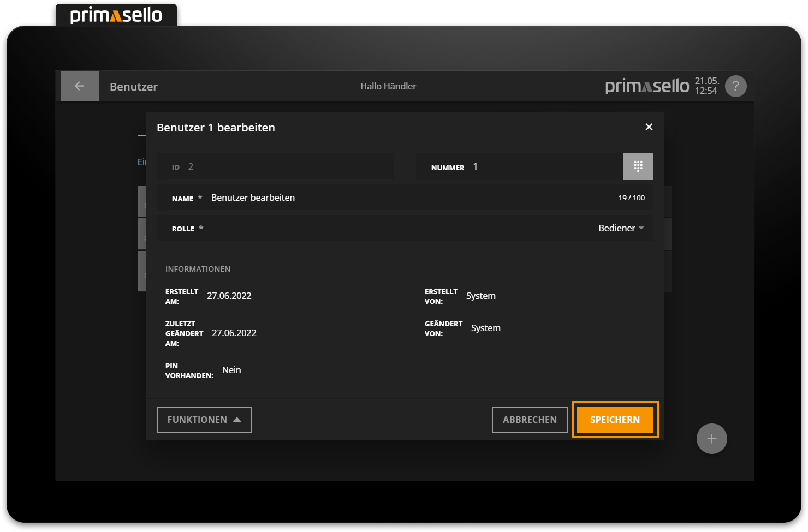Click the back arrow in header
The width and height of the screenshot is (808, 532).
(79, 86)
